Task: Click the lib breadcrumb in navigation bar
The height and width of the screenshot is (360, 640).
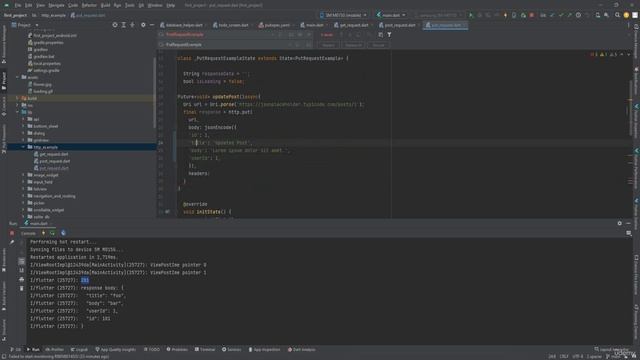Action: (x=34, y=15)
